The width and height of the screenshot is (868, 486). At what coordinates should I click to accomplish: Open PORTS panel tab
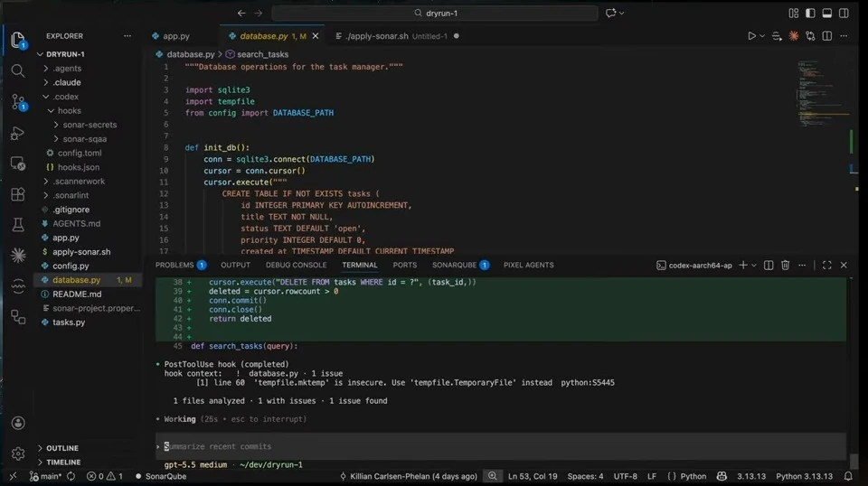click(x=405, y=266)
